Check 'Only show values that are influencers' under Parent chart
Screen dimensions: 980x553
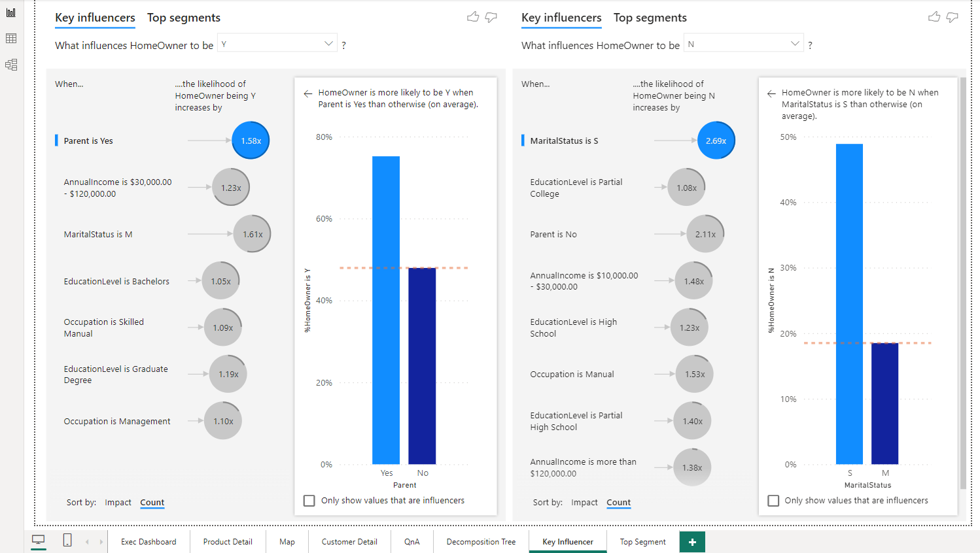309,501
